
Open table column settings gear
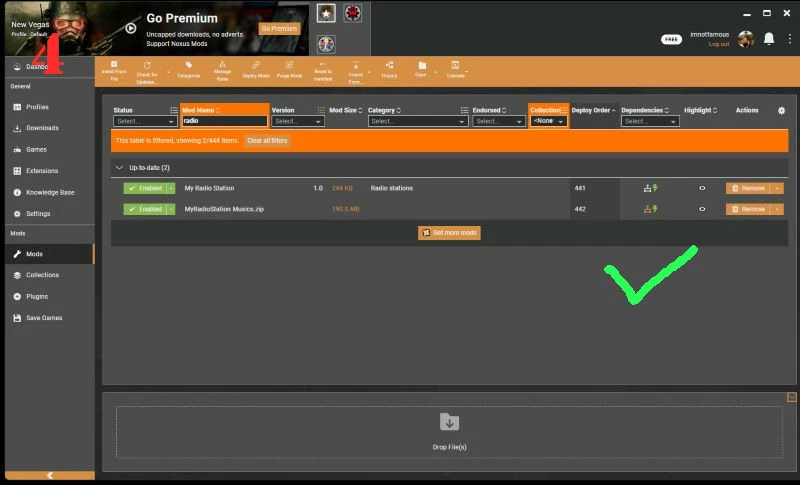coord(781,110)
